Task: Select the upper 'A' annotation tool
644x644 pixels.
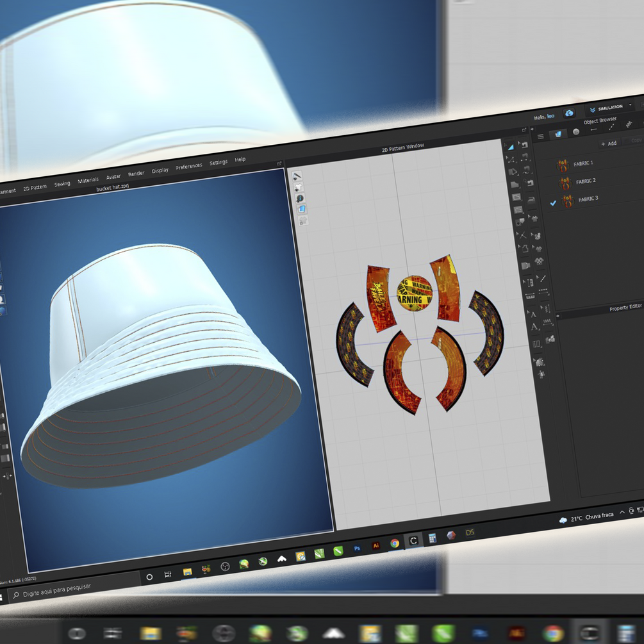Action: click(x=533, y=314)
